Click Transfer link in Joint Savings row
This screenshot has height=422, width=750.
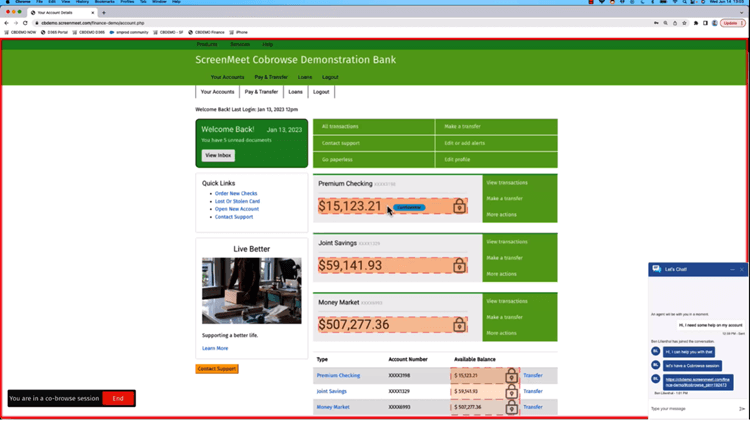point(533,391)
